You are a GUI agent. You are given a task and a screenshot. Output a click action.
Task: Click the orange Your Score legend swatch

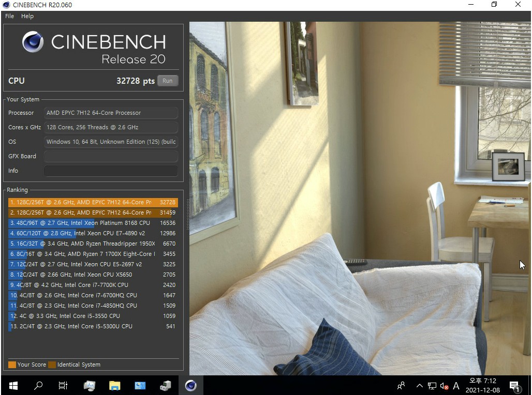[12, 364]
